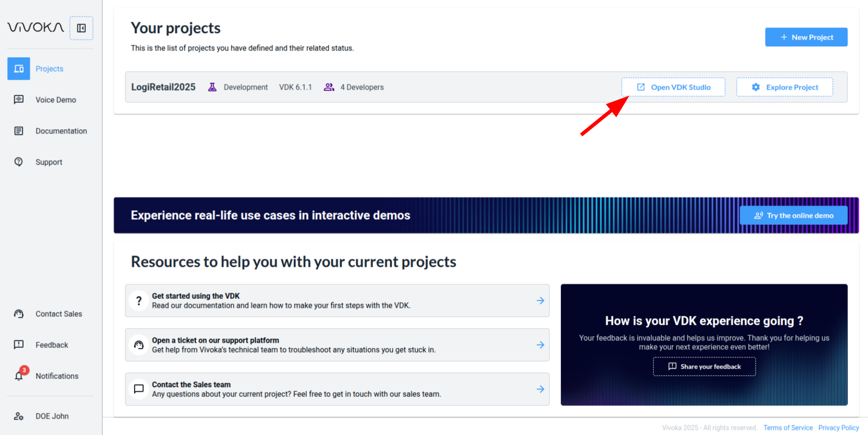Collapse the sidebar with the panel toggle
The height and width of the screenshot is (435, 868).
coord(81,28)
